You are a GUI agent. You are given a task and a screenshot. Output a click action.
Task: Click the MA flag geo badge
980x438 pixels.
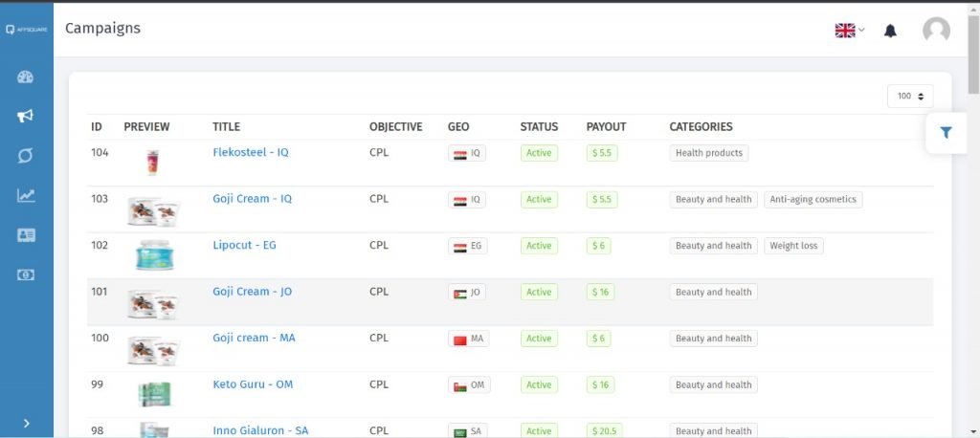point(469,339)
